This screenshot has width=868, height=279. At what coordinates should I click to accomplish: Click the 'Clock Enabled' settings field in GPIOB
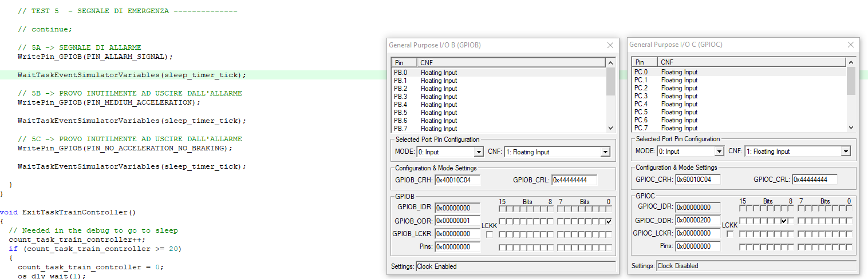[516, 266]
